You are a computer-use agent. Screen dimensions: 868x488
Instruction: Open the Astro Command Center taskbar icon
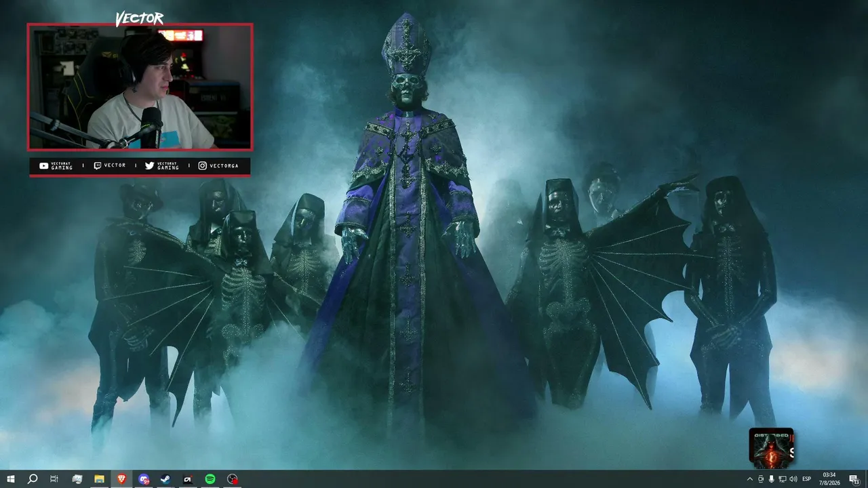(188, 479)
